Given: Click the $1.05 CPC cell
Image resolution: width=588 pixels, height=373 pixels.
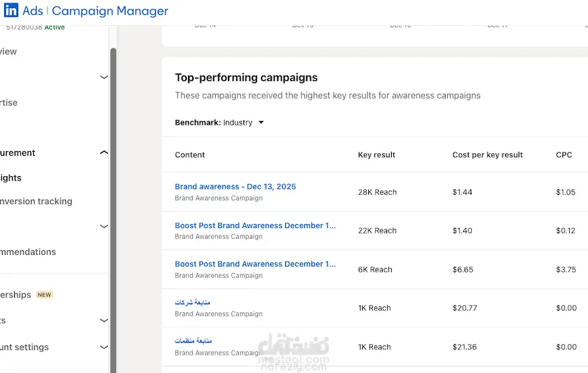Looking at the screenshot, I should click(x=566, y=192).
